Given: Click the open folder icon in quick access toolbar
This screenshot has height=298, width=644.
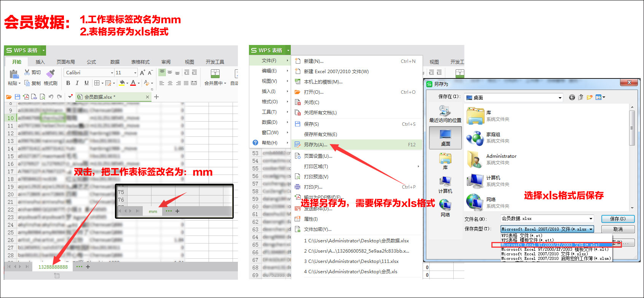Looking at the screenshot, I should pos(9,97).
